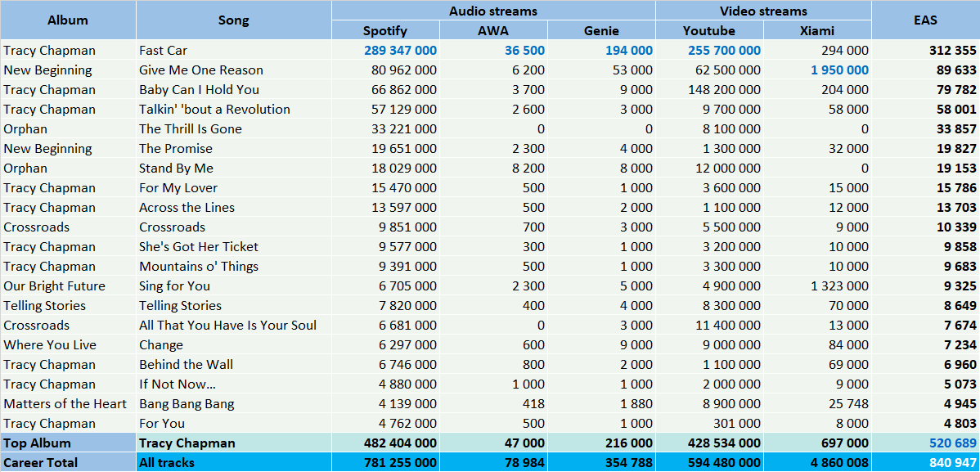Click the Baby Can I Hold You cell

234,89
